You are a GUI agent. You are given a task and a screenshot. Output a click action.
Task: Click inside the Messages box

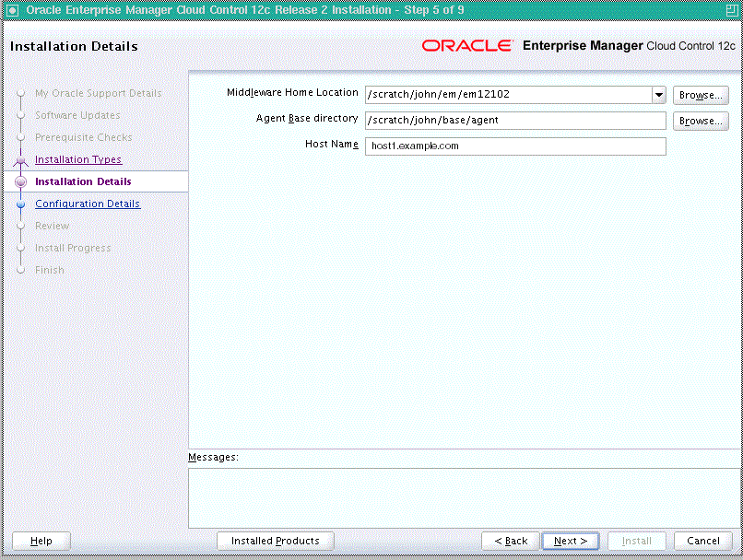pos(465,498)
